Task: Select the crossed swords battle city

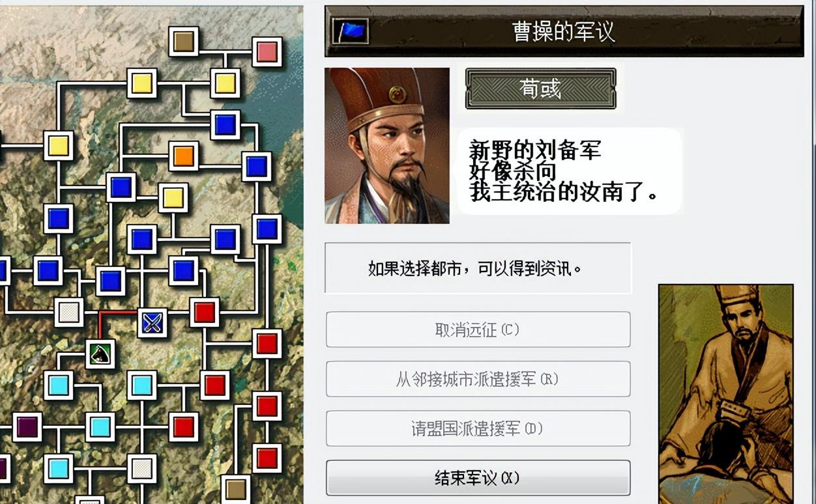Action: click(x=153, y=323)
